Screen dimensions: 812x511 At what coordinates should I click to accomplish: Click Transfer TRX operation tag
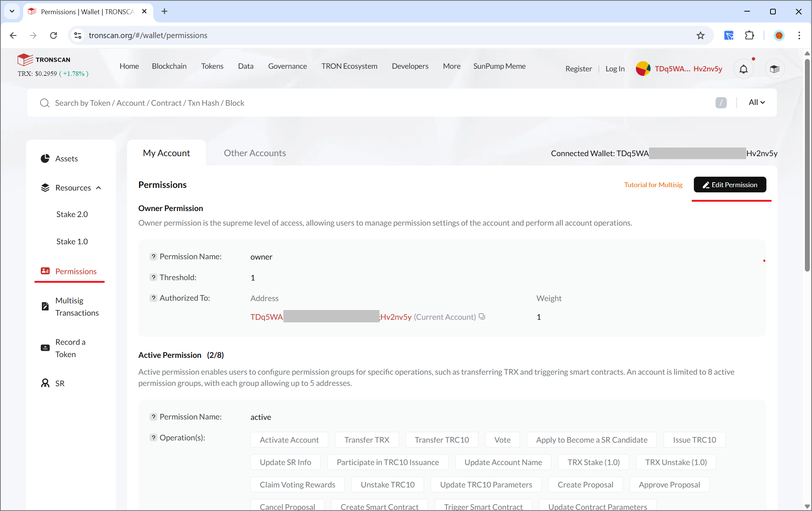coord(366,440)
